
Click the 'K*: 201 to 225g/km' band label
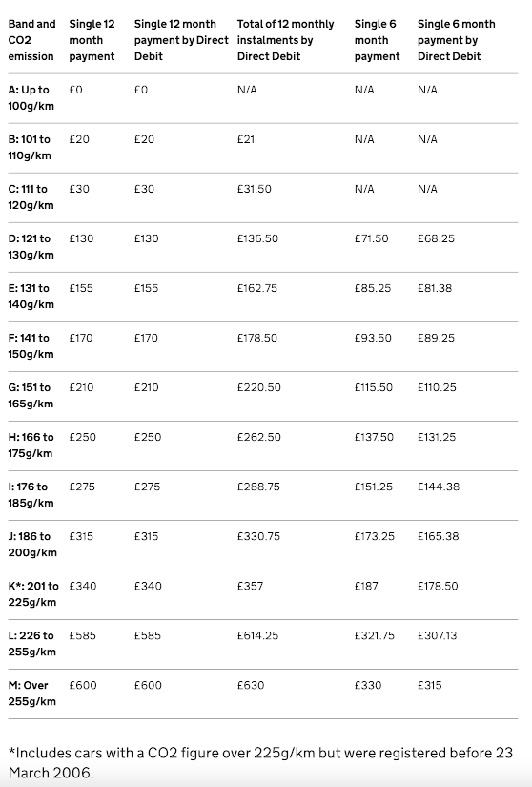33,593
